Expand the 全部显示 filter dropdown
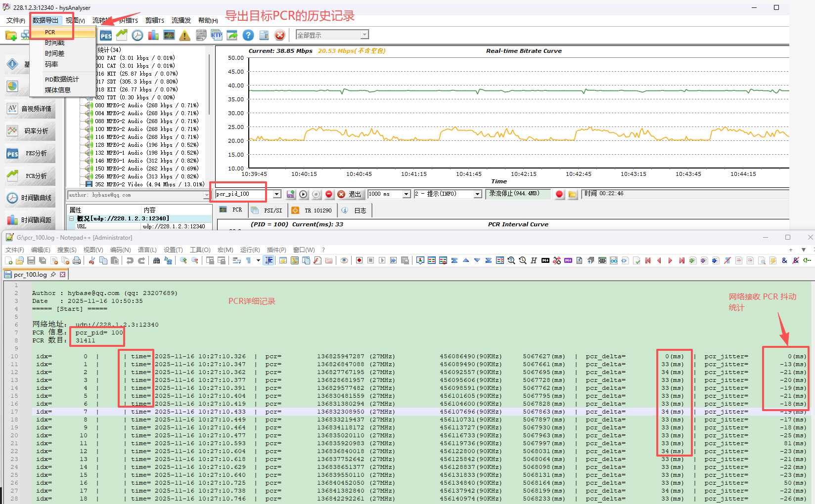815x504 pixels. (x=364, y=35)
